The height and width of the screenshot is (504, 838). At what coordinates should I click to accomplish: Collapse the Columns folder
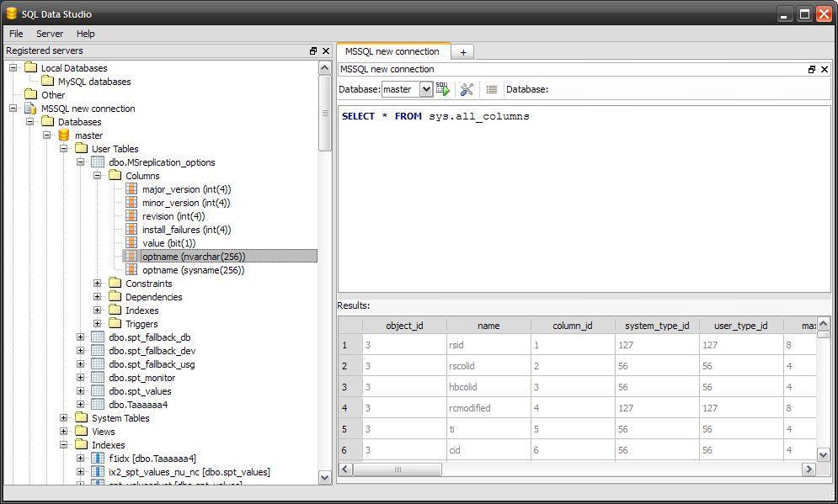[97, 176]
